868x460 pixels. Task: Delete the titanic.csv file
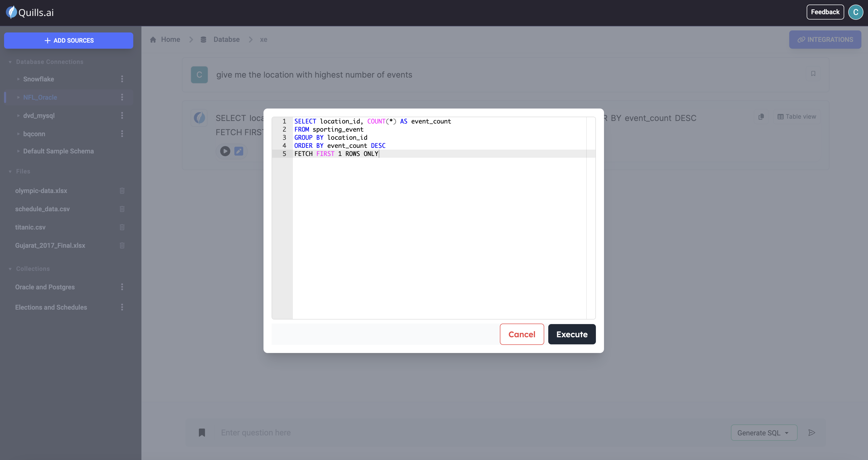click(x=122, y=227)
